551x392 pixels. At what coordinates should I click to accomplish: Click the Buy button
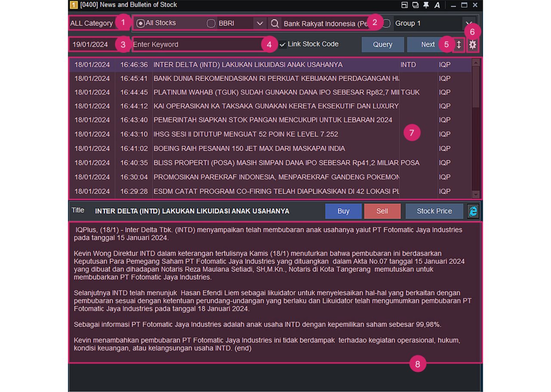pyautogui.click(x=343, y=211)
